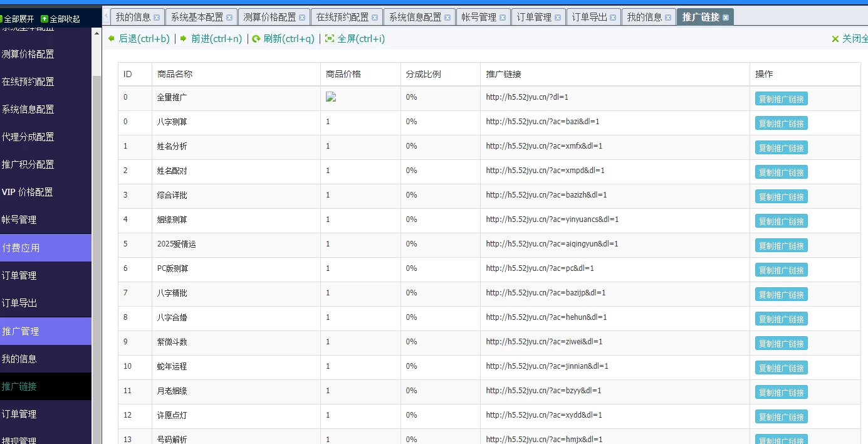868x444 pixels.
Task: Collapse all menus with 全部收起
Action: pyautogui.click(x=60, y=19)
